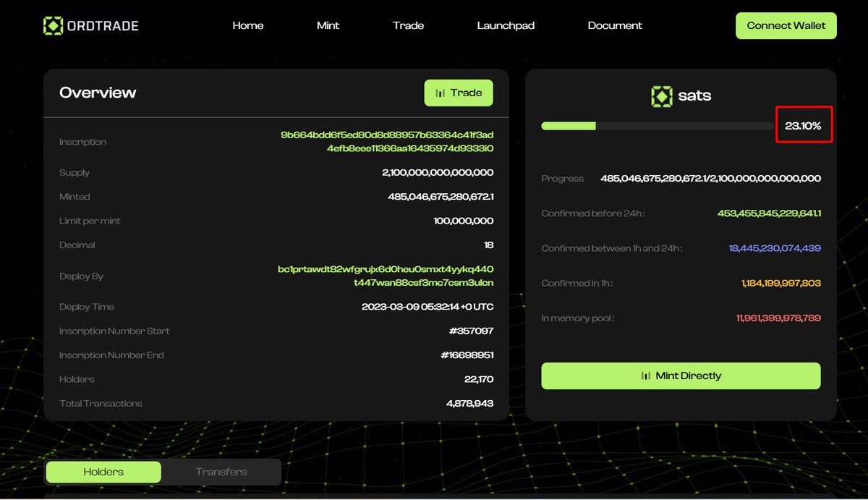Click the sats token icon

[661, 96]
